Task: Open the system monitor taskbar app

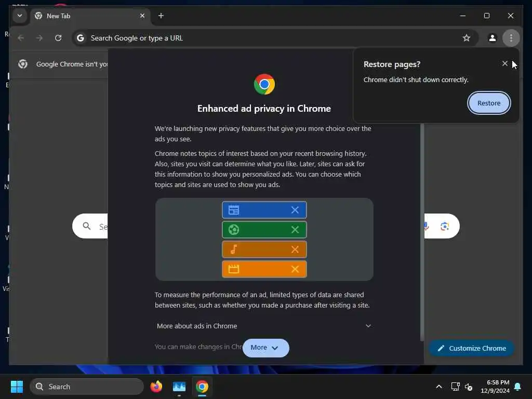Action: coord(179,387)
